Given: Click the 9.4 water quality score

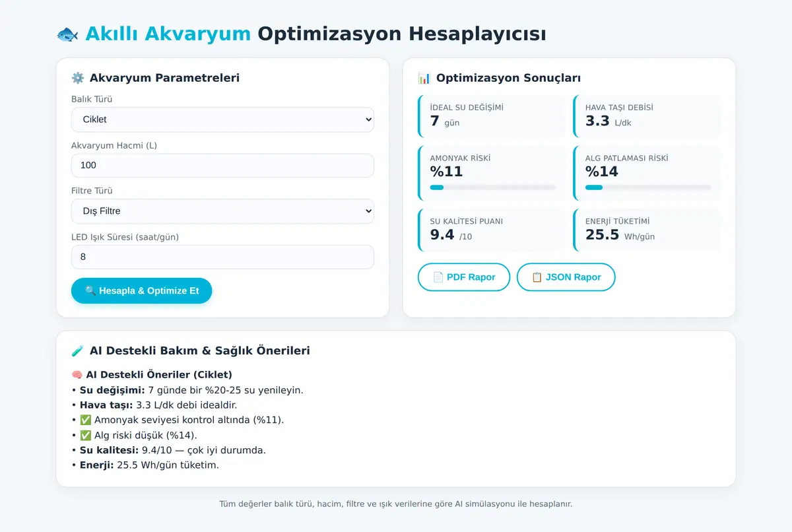Looking at the screenshot, I should [442, 234].
